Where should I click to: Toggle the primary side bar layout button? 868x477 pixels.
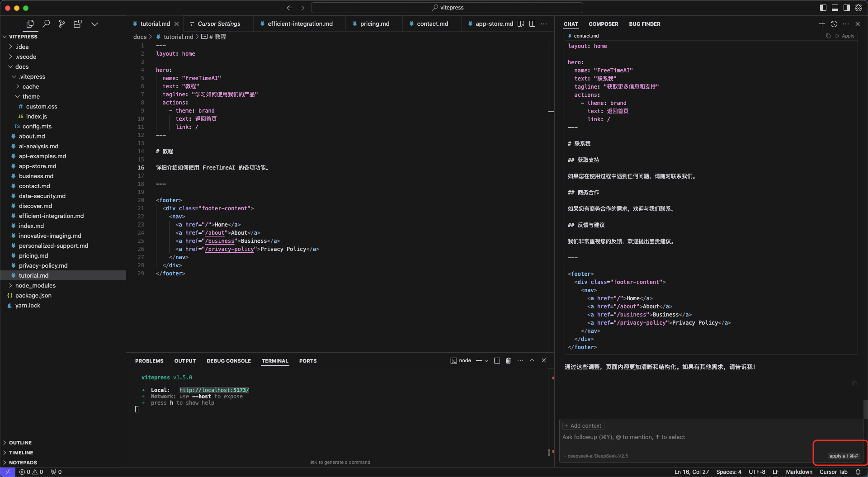[x=823, y=8]
